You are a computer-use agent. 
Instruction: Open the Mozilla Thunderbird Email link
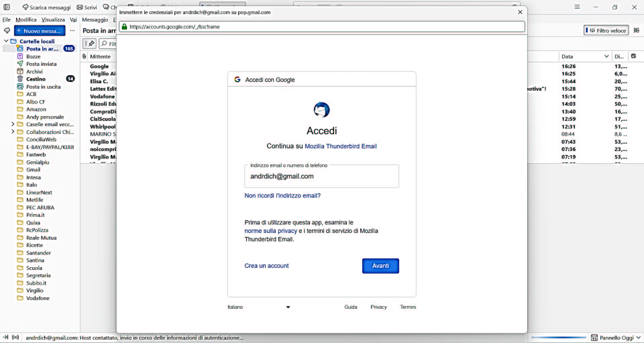pyautogui.click(x=341, y=146)
